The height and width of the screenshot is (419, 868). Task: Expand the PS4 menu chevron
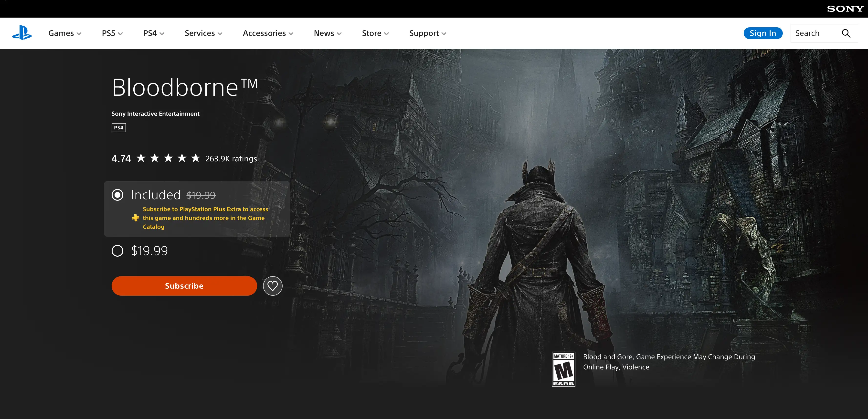(x=162, y=34)
